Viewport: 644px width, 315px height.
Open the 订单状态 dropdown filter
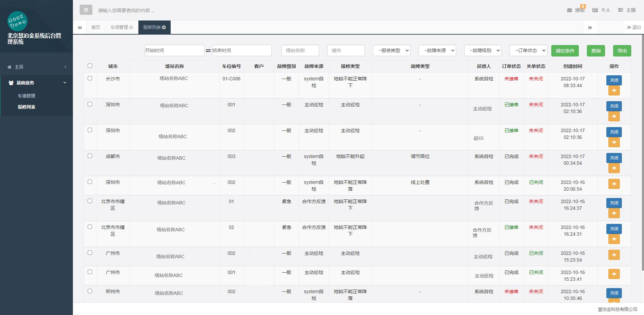528,50
